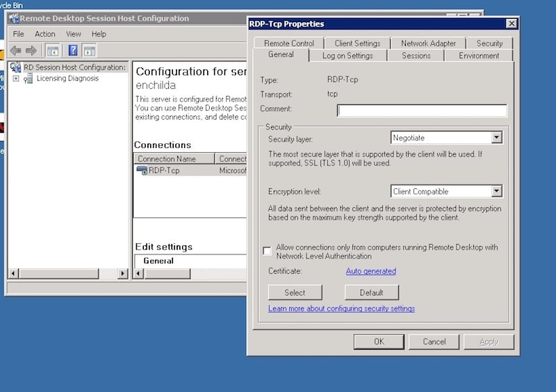Open Learn more about configuring security settings link
Viewport: 556px width, 392px height.
click(x=341, y=309)
